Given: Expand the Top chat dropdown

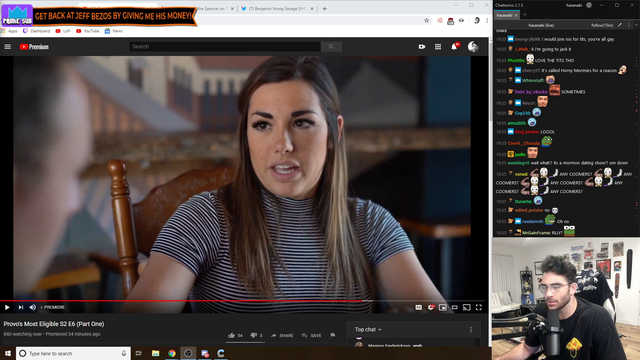Looking at the screenshot, I should [368, 329].
